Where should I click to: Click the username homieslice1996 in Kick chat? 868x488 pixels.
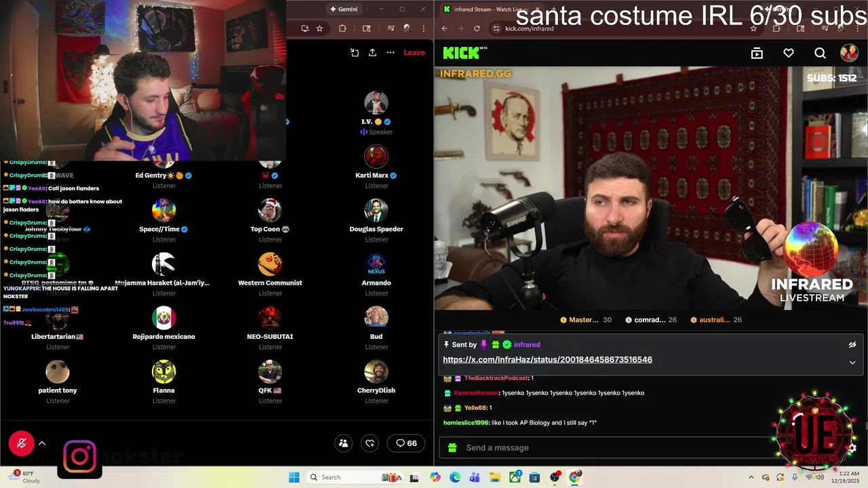tap(466, 423)
